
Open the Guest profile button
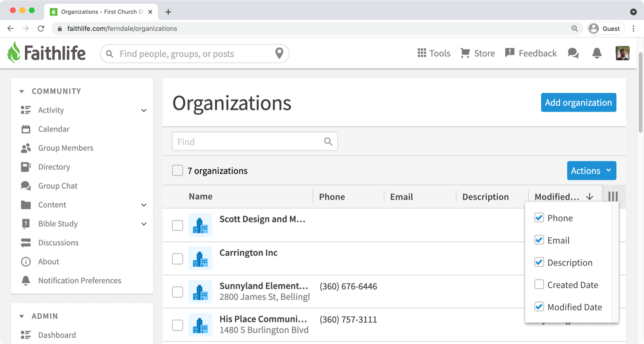coord(605,28)
